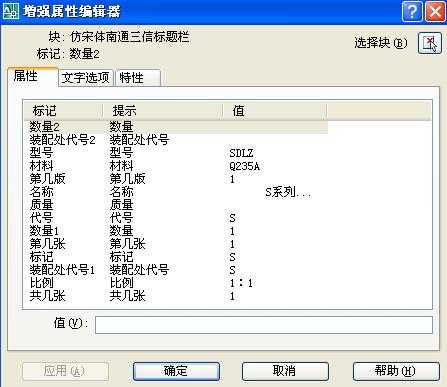Select the 第几张 attribute row
The width and height of the screenshot is (447, 387).
(176, 244)
